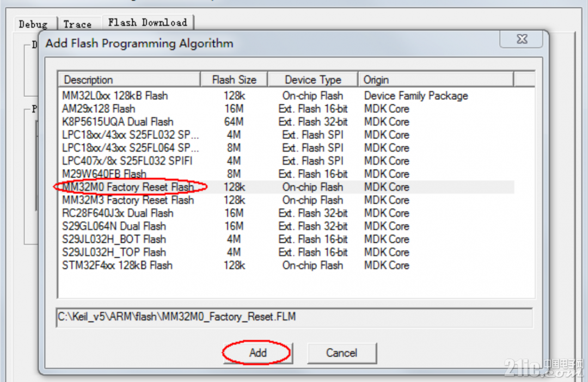The height and width of the screenshot is (382, 588).
Task: Select RC28F640J3x Dual Flash entry
Action: 286,213
